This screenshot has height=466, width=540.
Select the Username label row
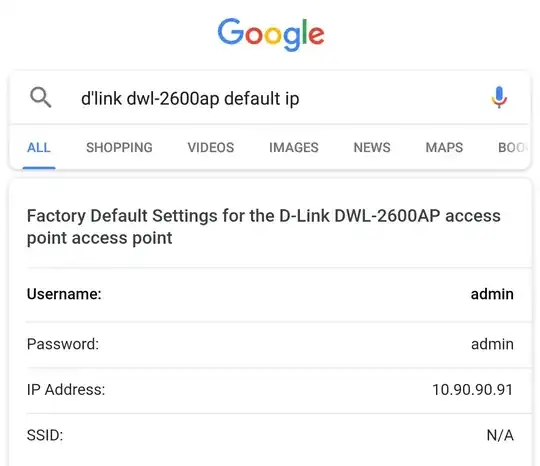270,294
